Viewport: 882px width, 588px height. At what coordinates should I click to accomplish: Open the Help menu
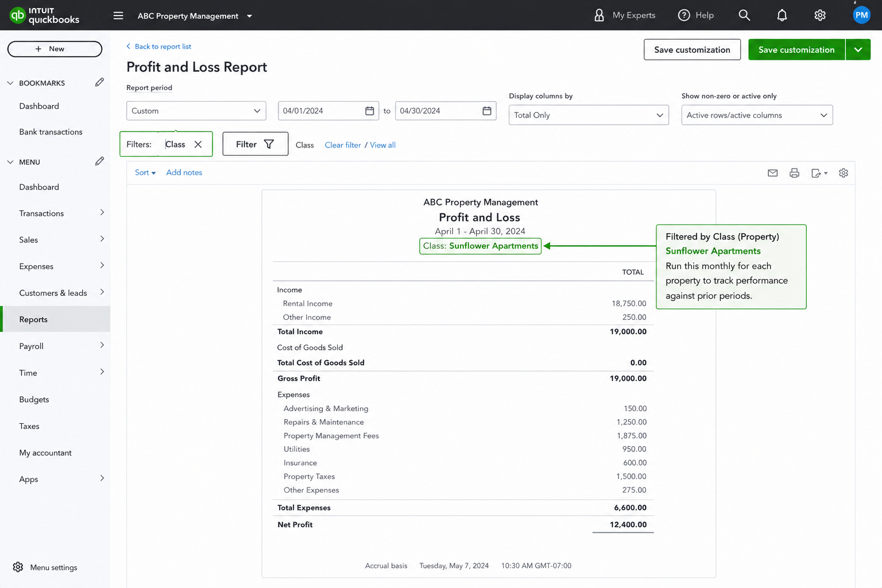(695, 16)
